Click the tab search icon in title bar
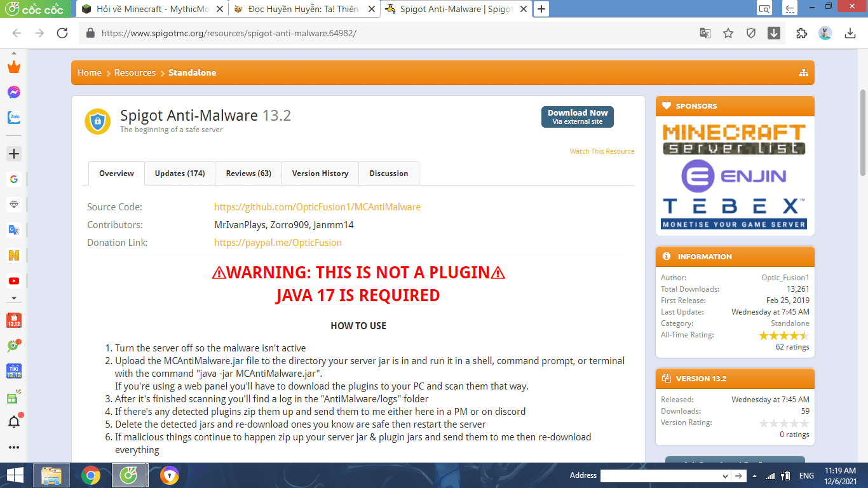 [764, 9]
